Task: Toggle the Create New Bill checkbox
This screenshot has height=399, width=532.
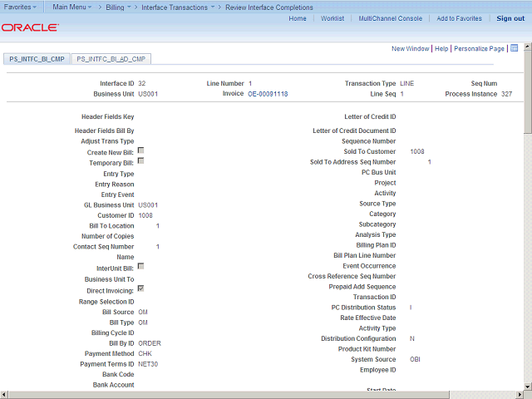Action: pos(140,150)
